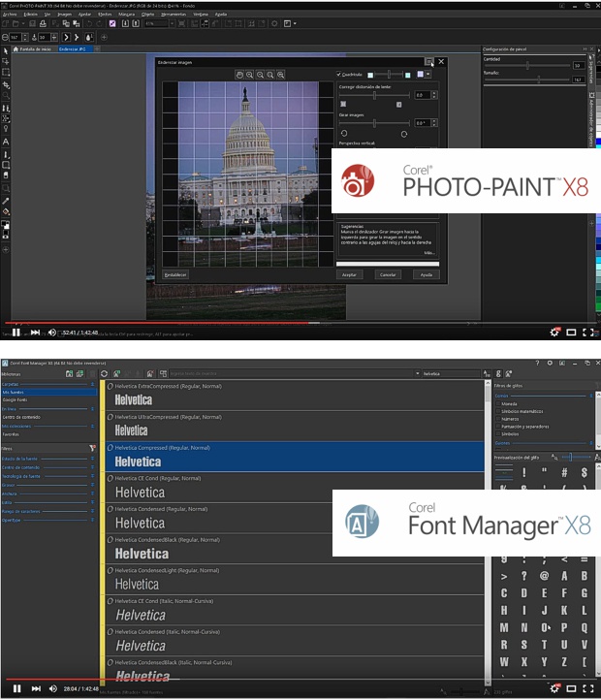Image resolution: width=601 pixels, height=700 pixels.
Task: Switch to the Enderezar.JPG document tab
Action: (x=75, y=49)
